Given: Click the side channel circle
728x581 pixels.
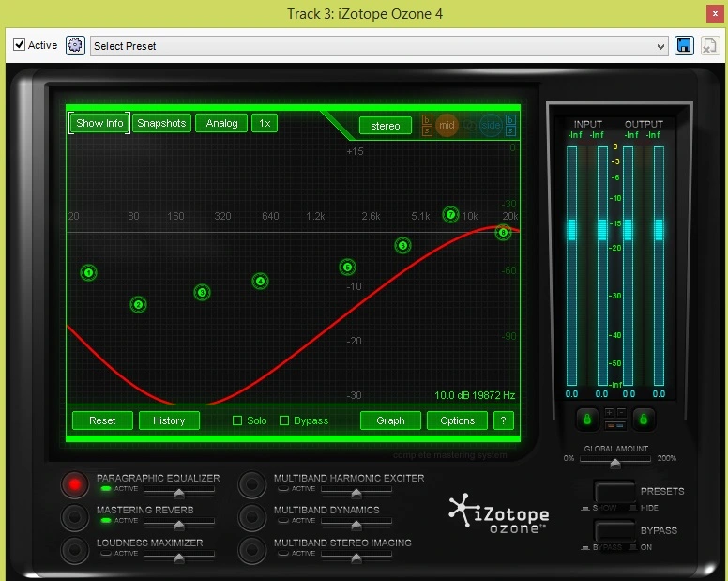Looking at the screenshot, I should point(491,125).
